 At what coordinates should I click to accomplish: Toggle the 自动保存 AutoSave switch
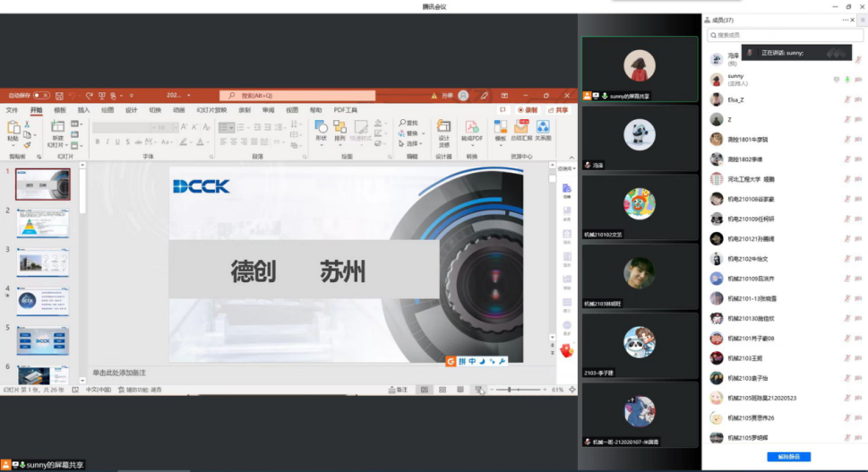point(41,95)
